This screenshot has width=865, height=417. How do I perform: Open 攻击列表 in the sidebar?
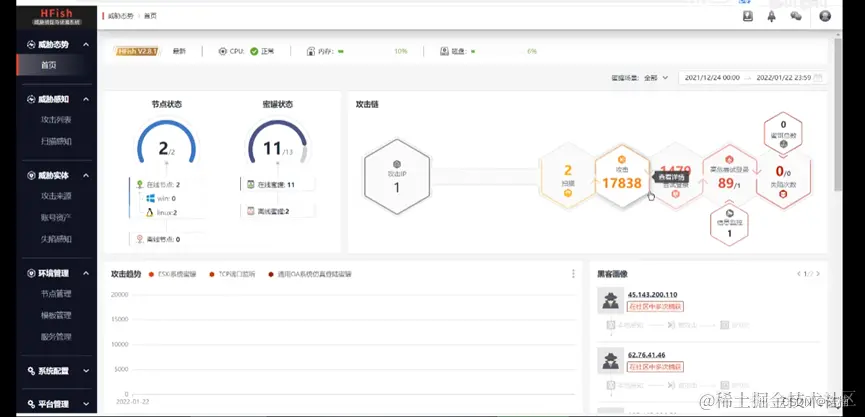click(x=54, y=120)
